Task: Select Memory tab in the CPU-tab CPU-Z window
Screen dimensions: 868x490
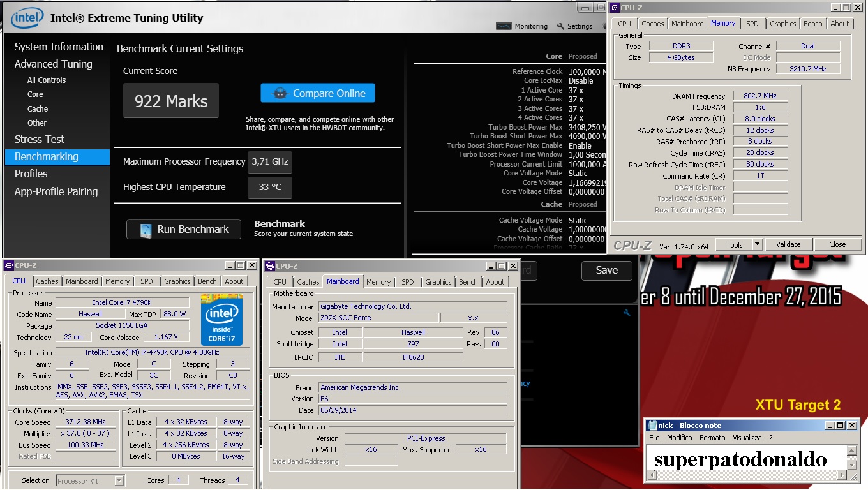Action: (117, 281)
